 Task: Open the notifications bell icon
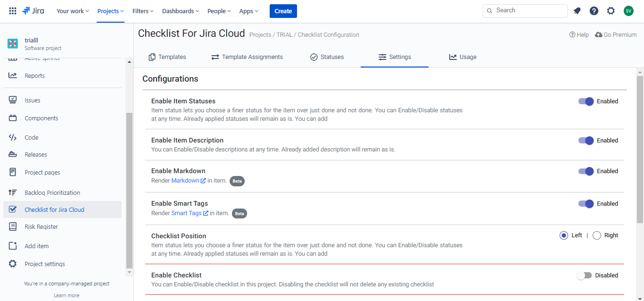[577, 11]
